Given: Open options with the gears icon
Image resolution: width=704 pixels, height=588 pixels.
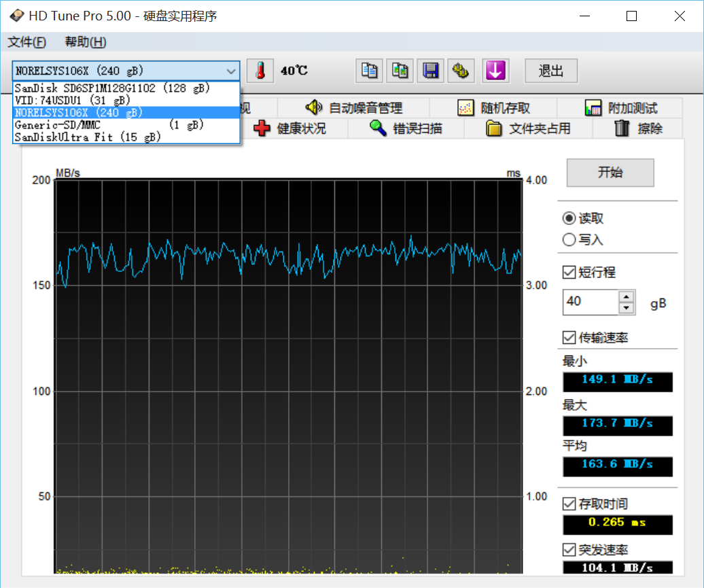Looking at the screenshot, I should (x=461, y=71).
